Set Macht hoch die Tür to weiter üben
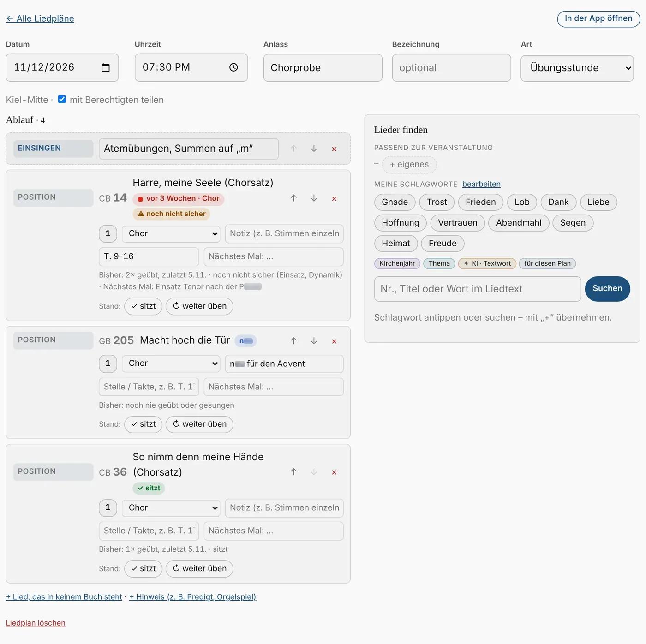 tap(199, 424)
